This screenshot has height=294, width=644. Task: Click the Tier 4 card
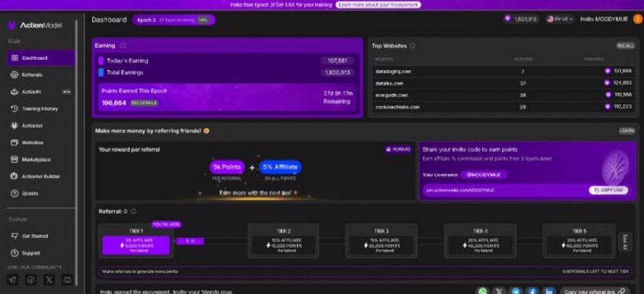pyautogui.click(x=480, y=241)
